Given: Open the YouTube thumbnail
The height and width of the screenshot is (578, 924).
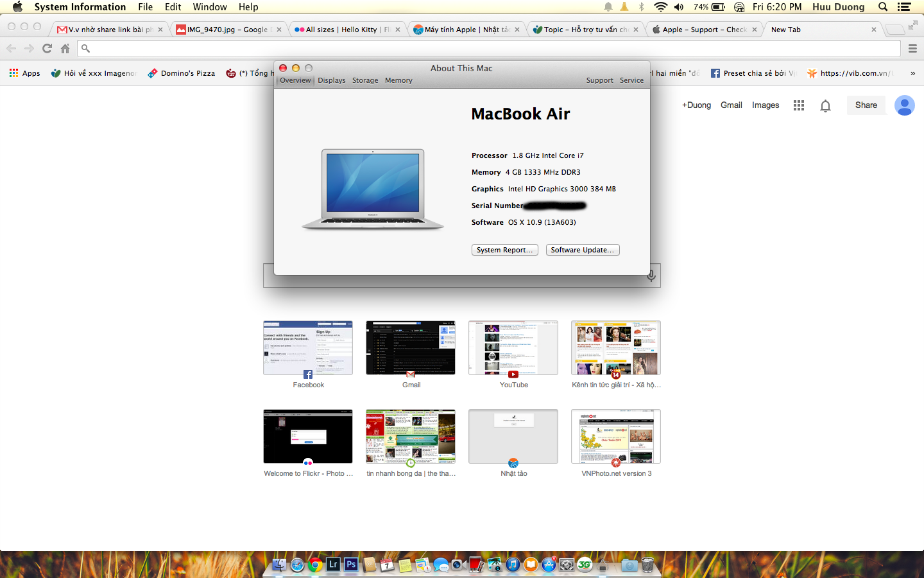Looking at the screenshot, I should [513, 348].
